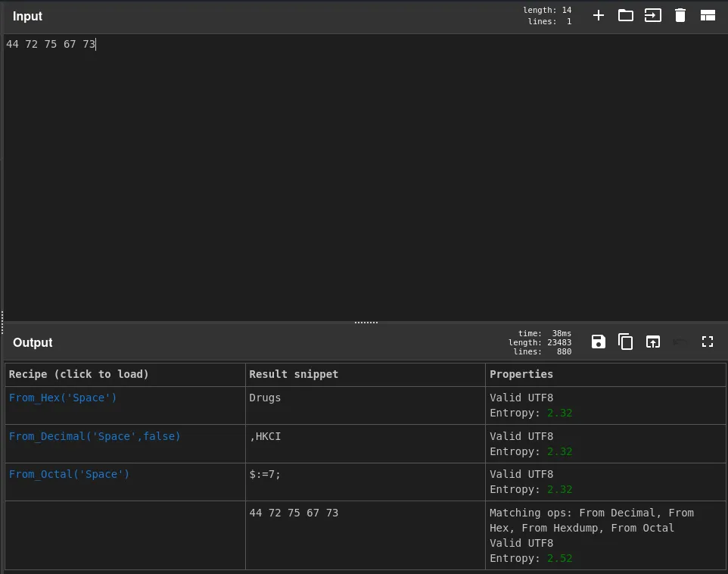The height and width of the screenshot is (574, 728).
Task: Click the '44 72 75 67 73' output snippet
Action: (x=294, y=513)
